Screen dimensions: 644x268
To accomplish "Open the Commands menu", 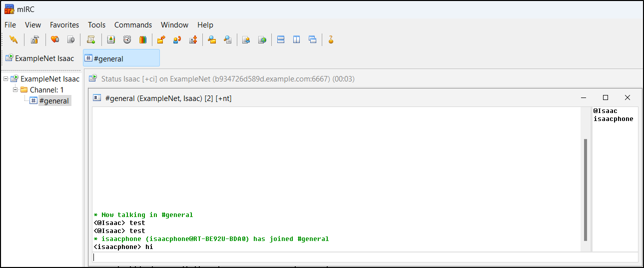I will coord(133,25).
